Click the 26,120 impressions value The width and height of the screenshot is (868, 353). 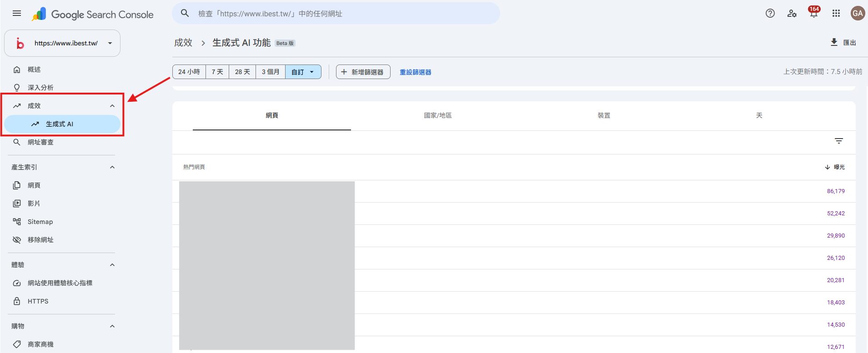pyautogui.click(x=836, y=258)
